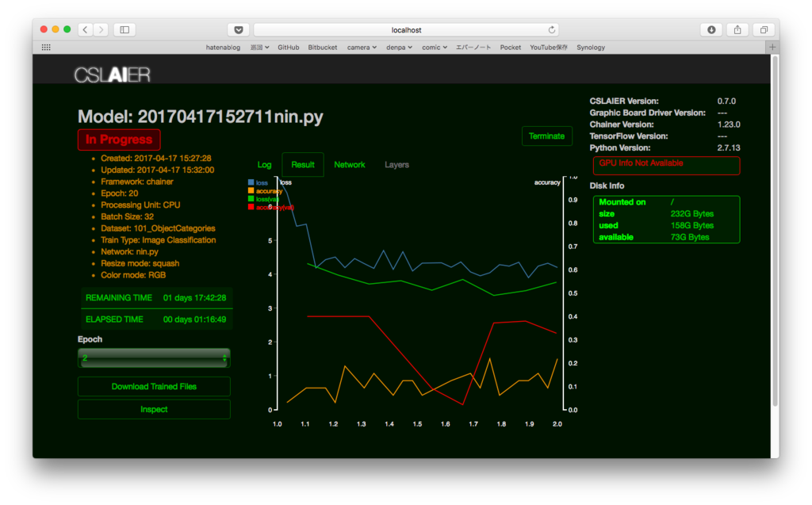Open the エバーノート bookmark
The width and height of the screenshot is (812, 505).
click(473, 47)
